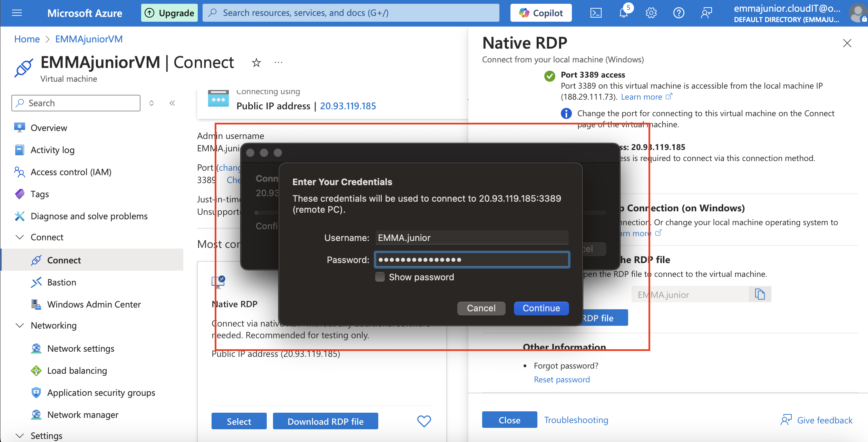Click the Password field in credentials dialog
868x442 pixels.
(x=472, y=260)
